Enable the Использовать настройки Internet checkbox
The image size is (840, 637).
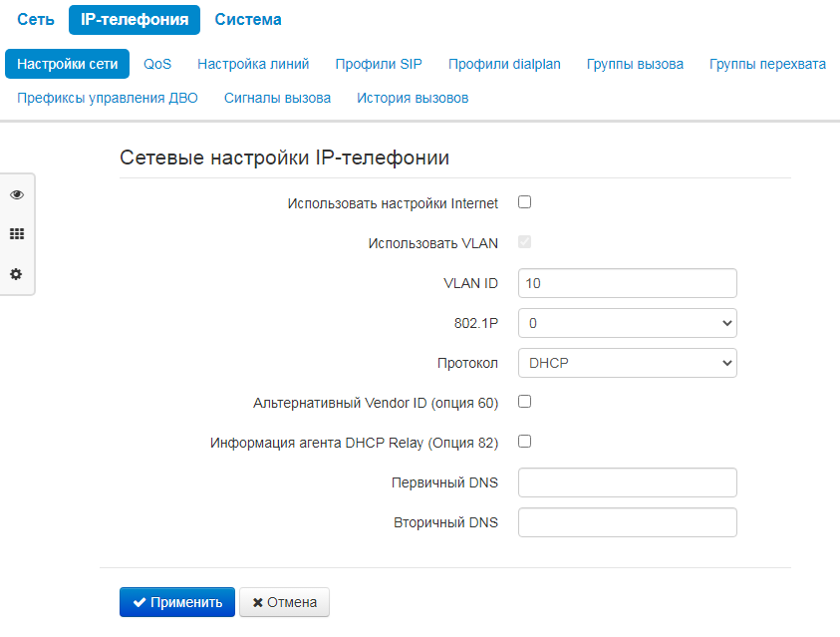tap(525, 202)
